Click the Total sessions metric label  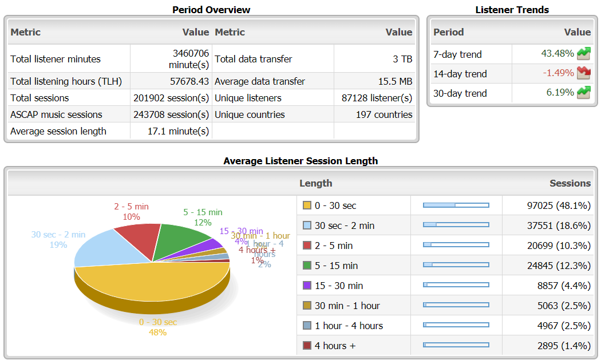(39, 98)
